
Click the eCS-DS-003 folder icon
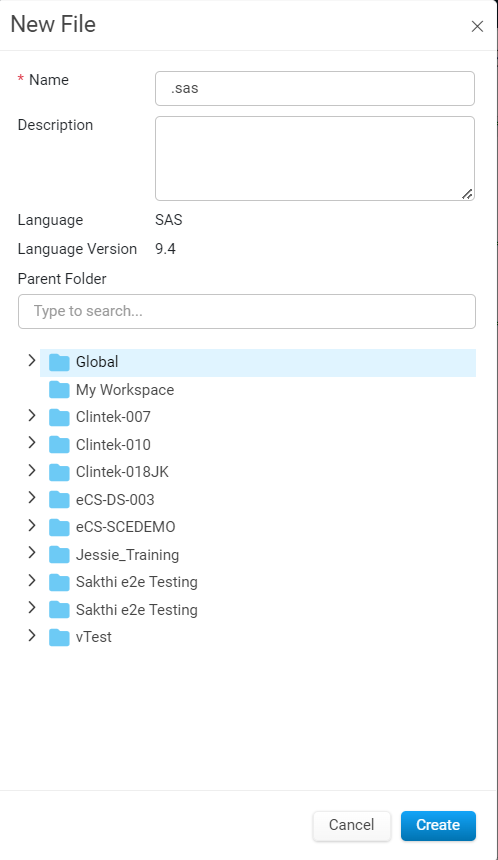pos(59,500)
